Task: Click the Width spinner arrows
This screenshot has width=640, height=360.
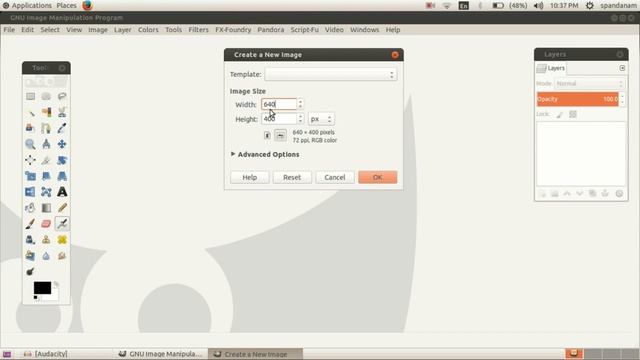Action: (300, 104)
